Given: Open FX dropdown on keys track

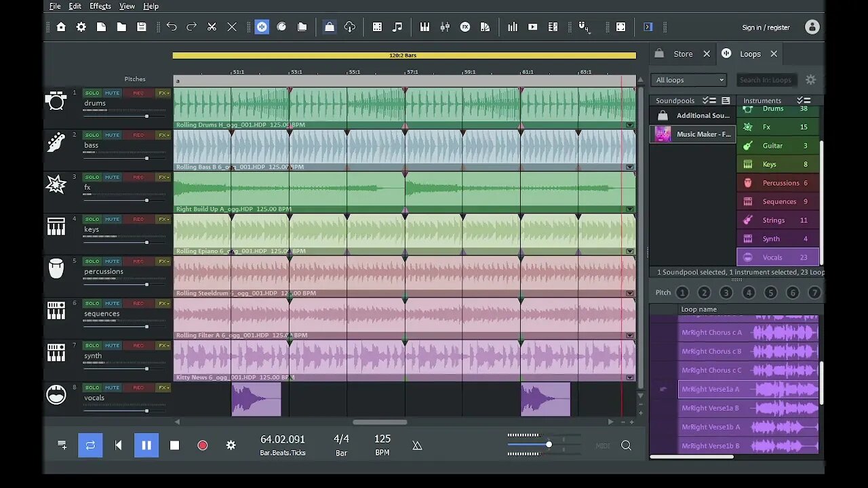Looking at the screenshot, I should (163, 219).
